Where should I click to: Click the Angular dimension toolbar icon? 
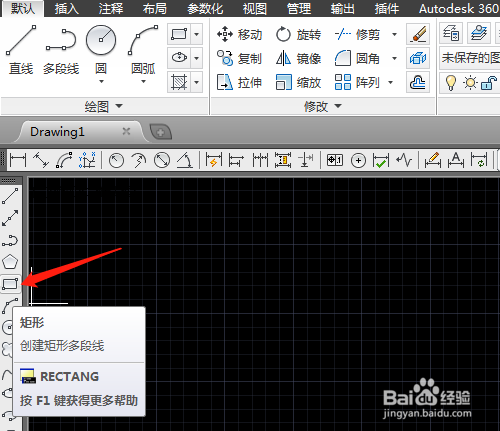[185, 160]
